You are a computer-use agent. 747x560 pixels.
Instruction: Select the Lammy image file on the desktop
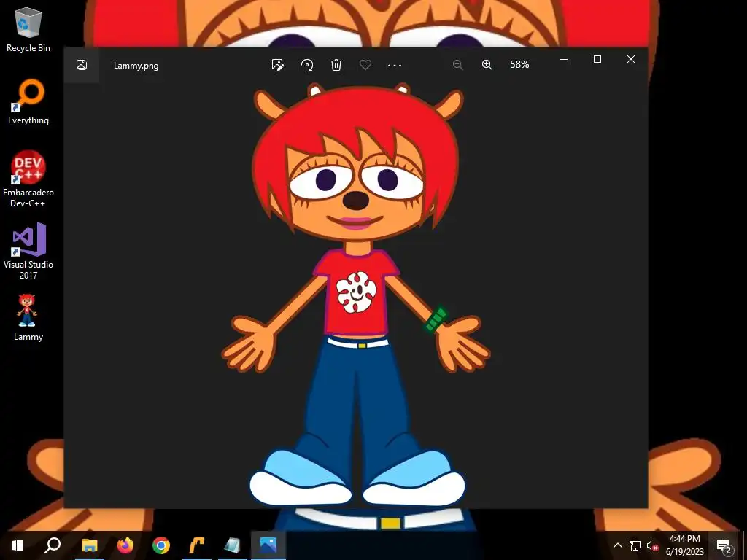[x=28, y=318]
